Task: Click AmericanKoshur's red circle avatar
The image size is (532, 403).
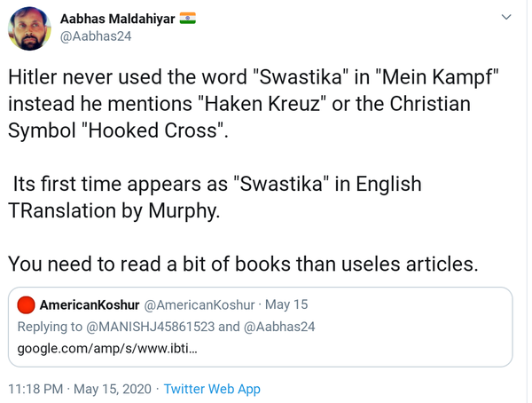Action: click(27, 305)
